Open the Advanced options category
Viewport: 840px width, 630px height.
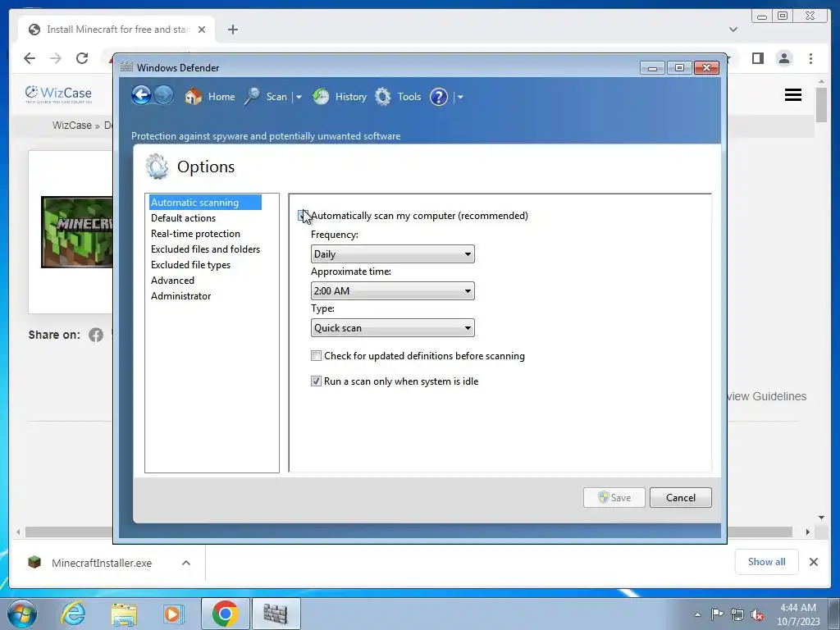tap(172, 281)
